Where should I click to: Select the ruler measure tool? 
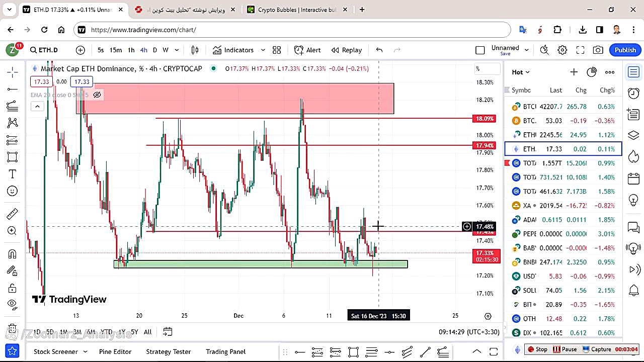[13, 214]
